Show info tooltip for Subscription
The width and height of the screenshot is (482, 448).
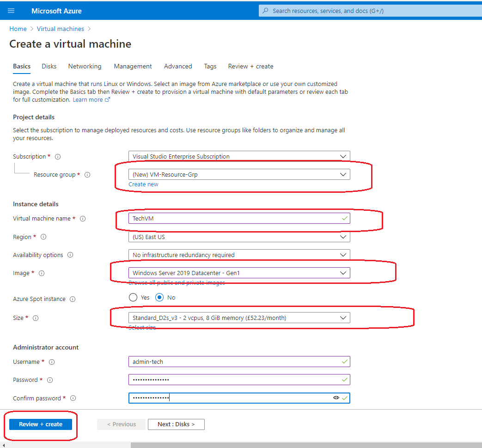coord(58,157)
